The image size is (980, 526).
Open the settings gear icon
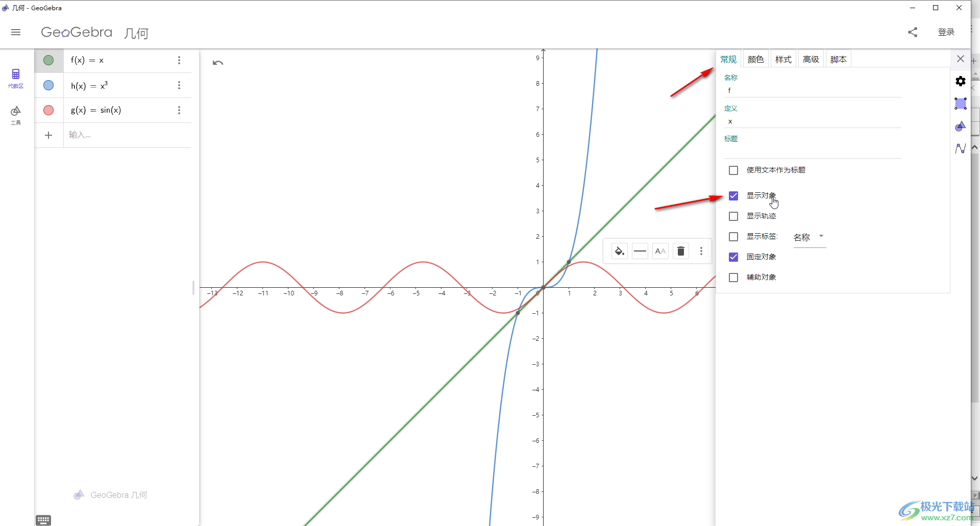tap(961, 81)
